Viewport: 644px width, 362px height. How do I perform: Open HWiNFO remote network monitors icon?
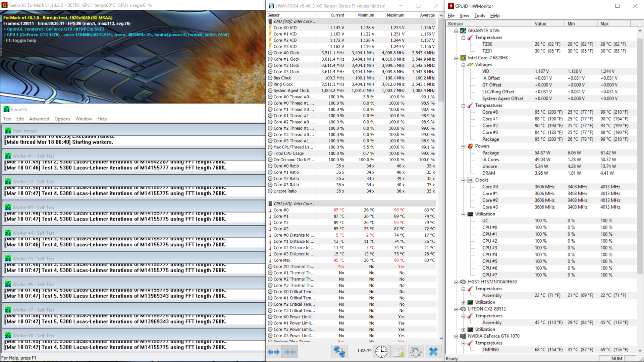339,352
